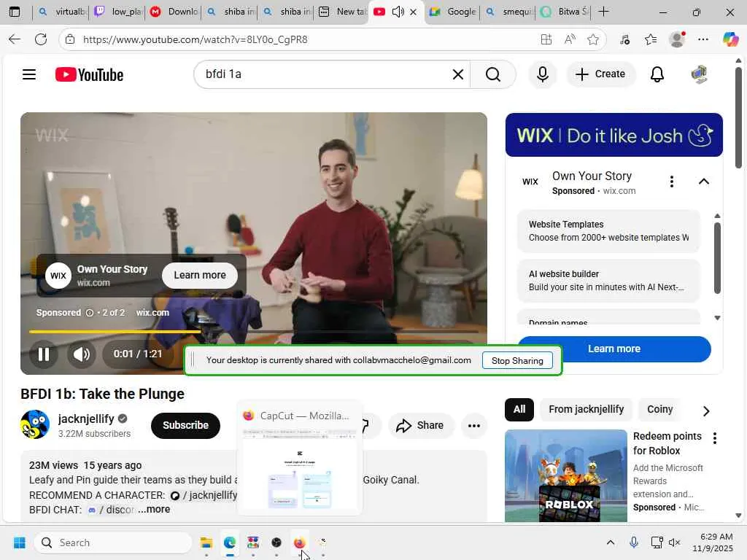Image resolution: width=747 pixels, height=560 pixels.
Task: Open the tab actions menu icon
Action: (15, 12)
